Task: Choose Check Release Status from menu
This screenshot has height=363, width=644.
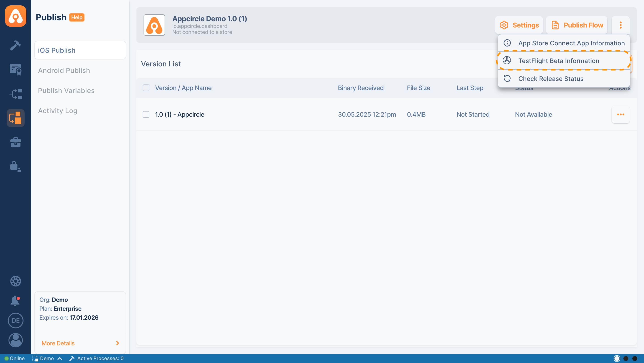Action: pos(551,79)
